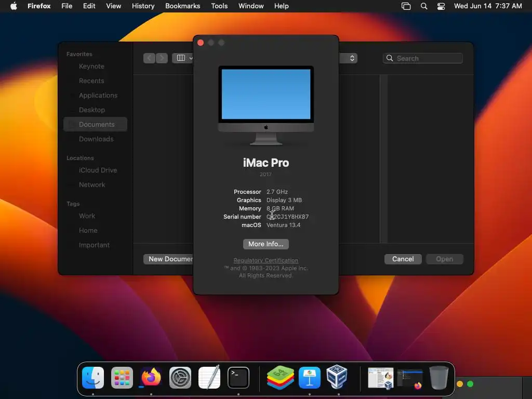Open the minimized VirtualBox window thumbnail in Dock

coord(381,378)
